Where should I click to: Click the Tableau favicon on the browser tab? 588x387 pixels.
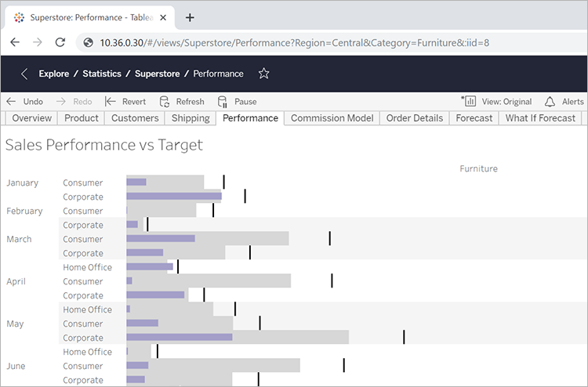(x=19, y=17)
